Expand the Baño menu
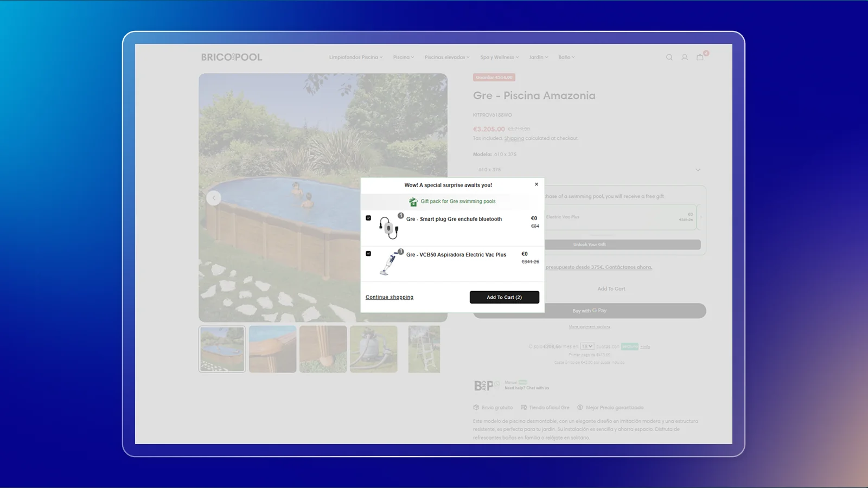The height and width of the screenshot is (488, 868). 567,57
